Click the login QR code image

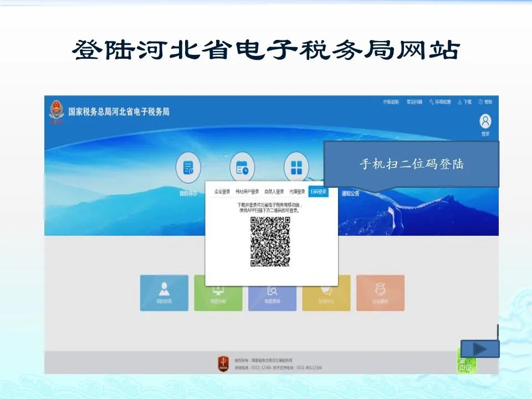coord(270,242)
